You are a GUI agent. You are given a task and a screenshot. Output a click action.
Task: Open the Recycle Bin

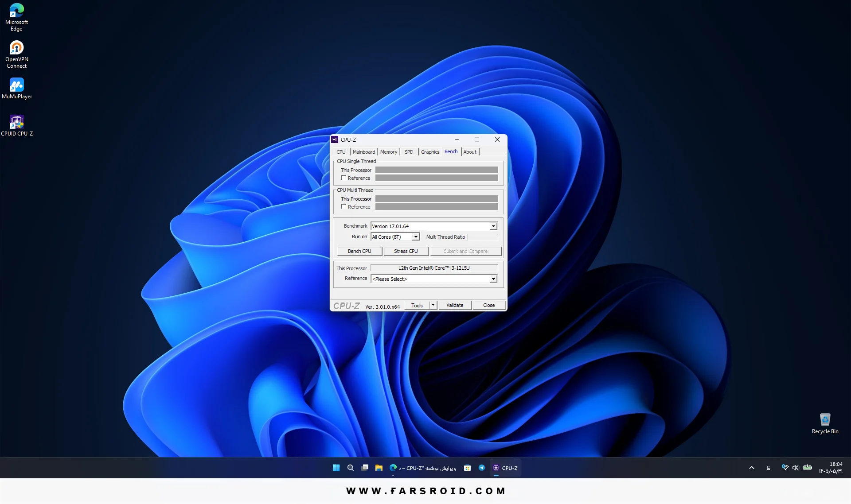[825, 423]
